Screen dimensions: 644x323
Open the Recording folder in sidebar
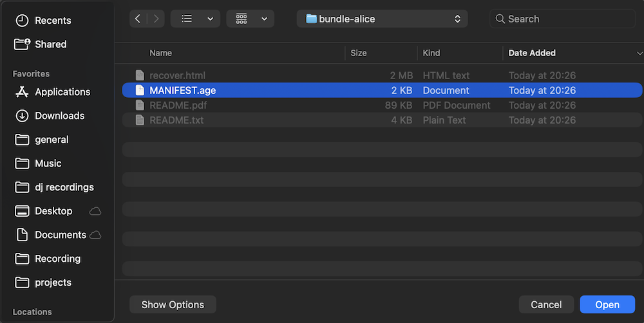coord(48,259)
